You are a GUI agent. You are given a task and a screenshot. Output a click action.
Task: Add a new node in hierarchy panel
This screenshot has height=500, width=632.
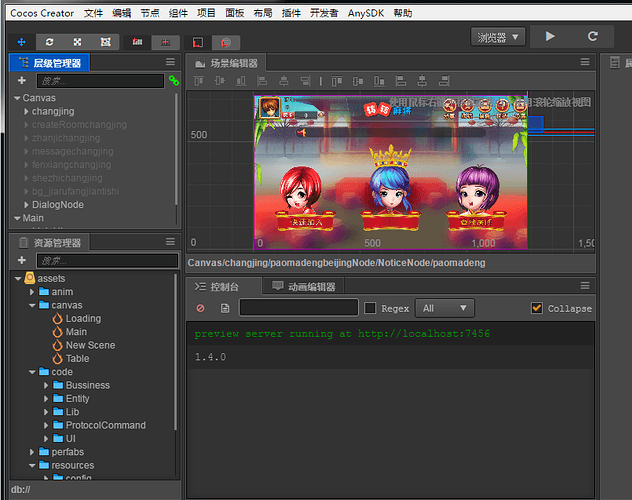point(22,81)
